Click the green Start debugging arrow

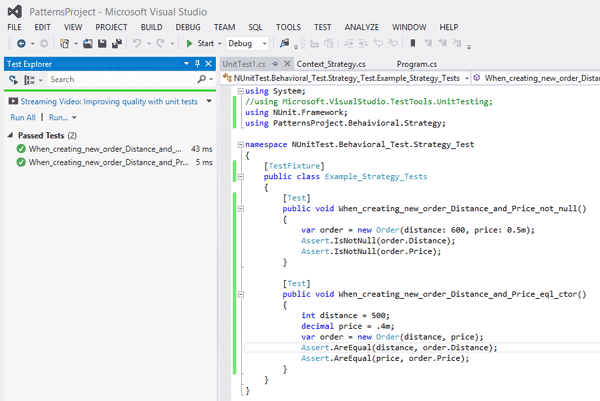pos(189,44)
